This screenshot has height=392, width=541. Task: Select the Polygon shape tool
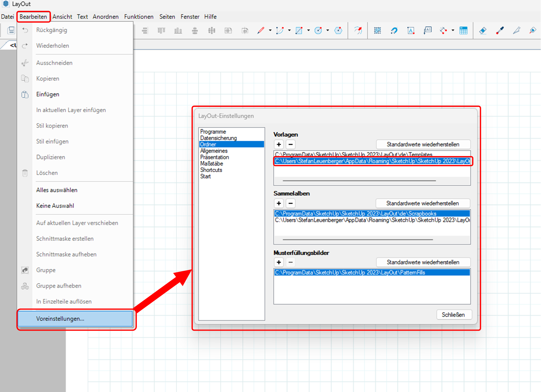[338, 30]
